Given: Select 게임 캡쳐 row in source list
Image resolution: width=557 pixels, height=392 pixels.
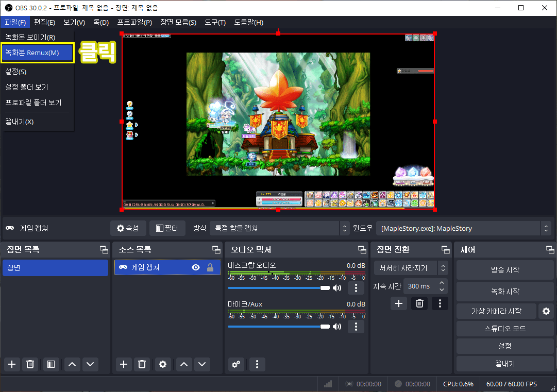Looking at the screenshot, I should point(167,267).
